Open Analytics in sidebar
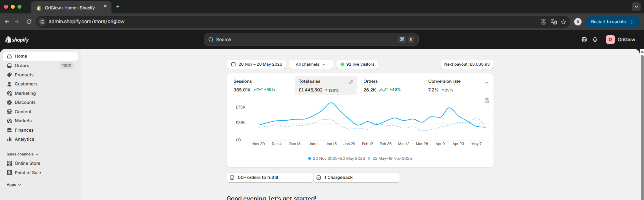The image size is (644, 200). (x=40, y=139)
